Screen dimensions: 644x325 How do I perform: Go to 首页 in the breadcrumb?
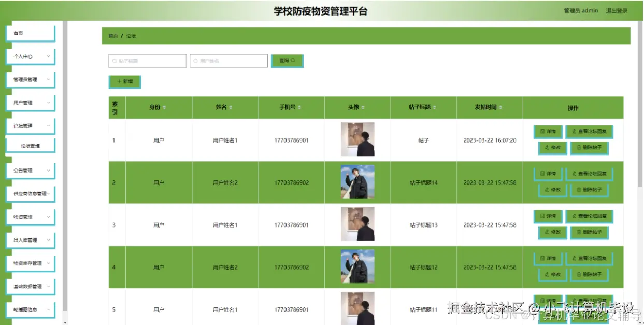point(113,36)
